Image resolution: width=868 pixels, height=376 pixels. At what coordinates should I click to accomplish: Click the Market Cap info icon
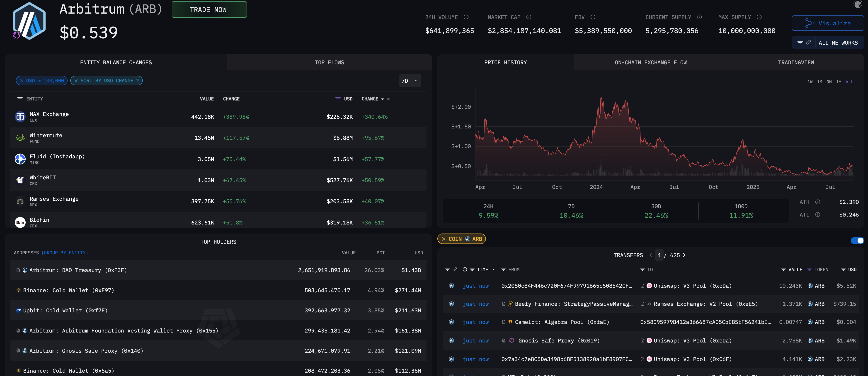pos(529,17)
